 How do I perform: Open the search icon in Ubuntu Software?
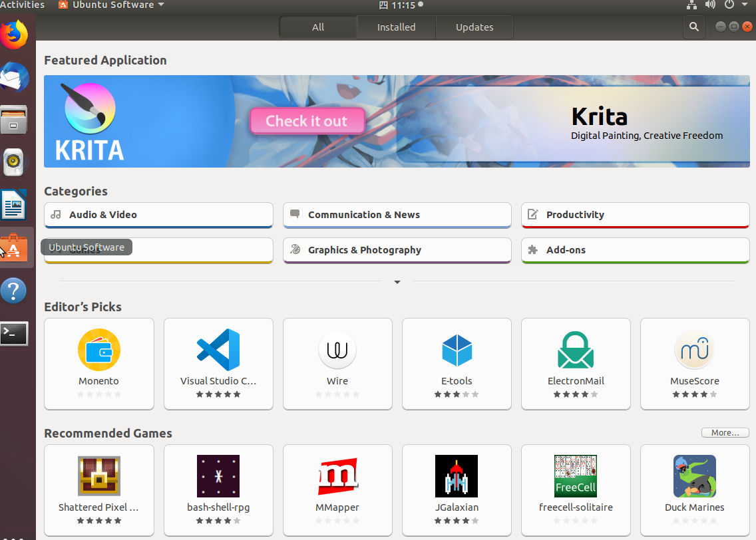pos(694,27)
